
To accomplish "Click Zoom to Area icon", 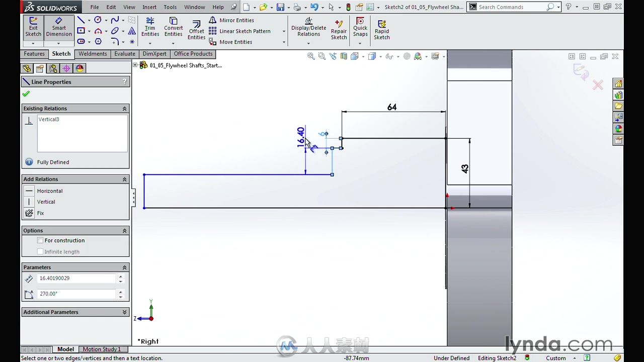I will pos(322,56).
